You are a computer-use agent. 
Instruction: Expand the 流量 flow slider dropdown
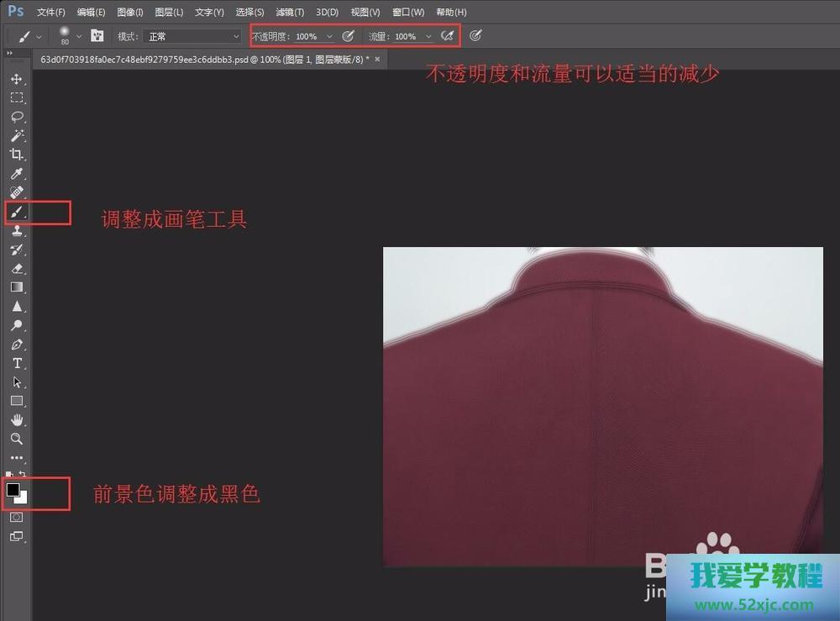click(x=428, y=36)
